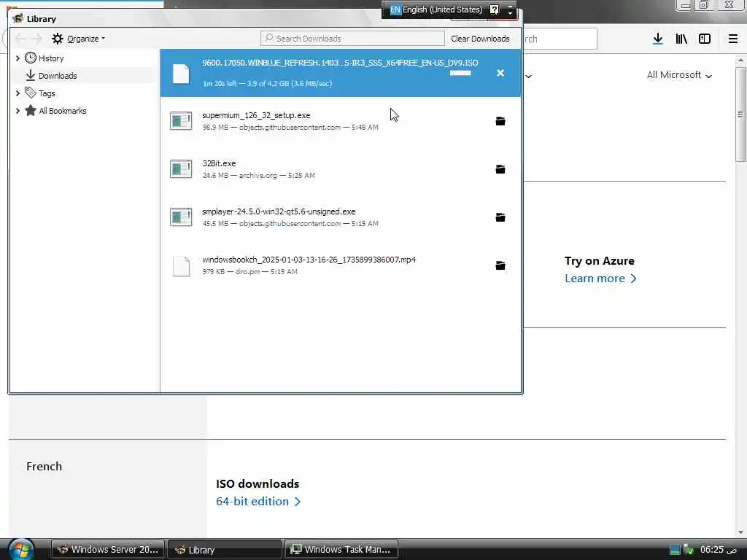
Task: Click the ISO download progress bar
Action: point(460,73)
